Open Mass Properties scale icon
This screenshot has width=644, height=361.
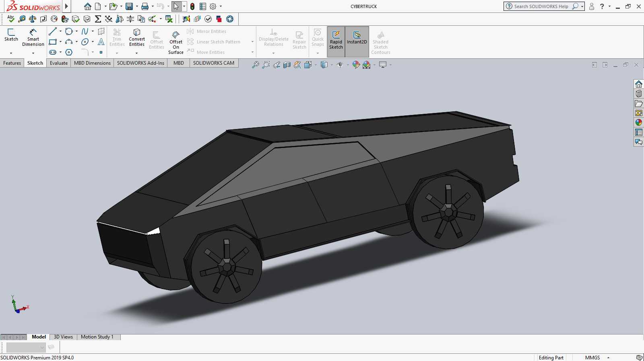pyautogui.click(x=33, y=18)
